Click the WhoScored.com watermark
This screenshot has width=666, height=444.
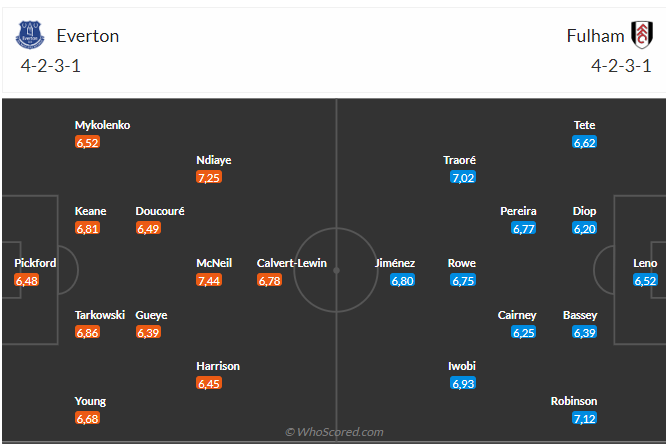tap(334, 432)
